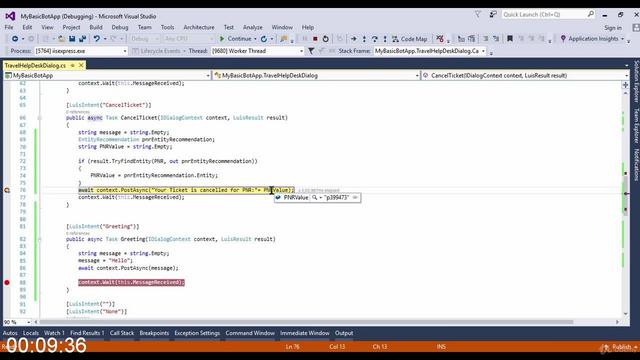The width and height of the screenshot is (640, 360).
Task: Collapse the Greeting method outline at line 82
Action: [x=40, y=239]
